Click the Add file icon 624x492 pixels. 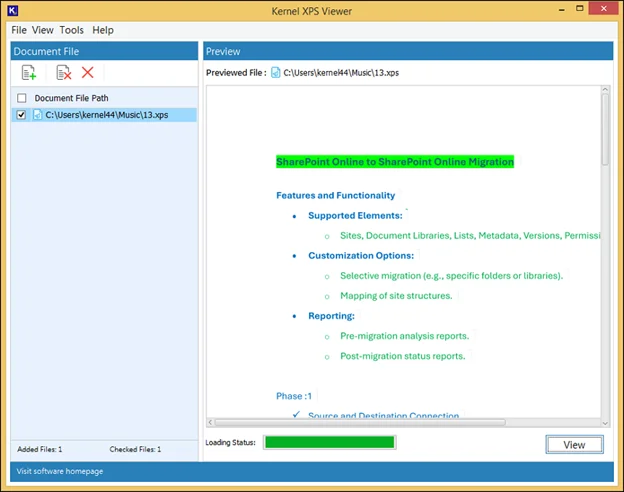tap(29, 72)
